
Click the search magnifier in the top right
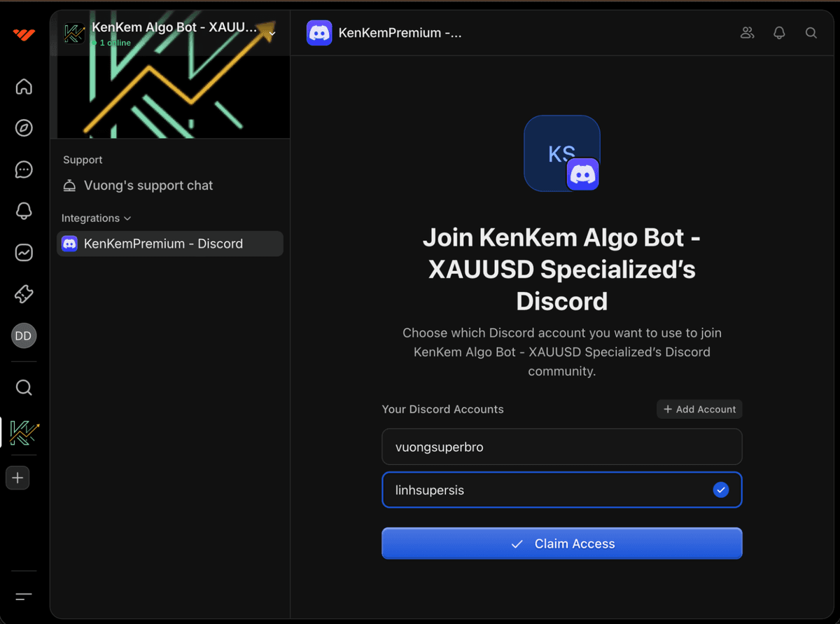click(811, 33)
